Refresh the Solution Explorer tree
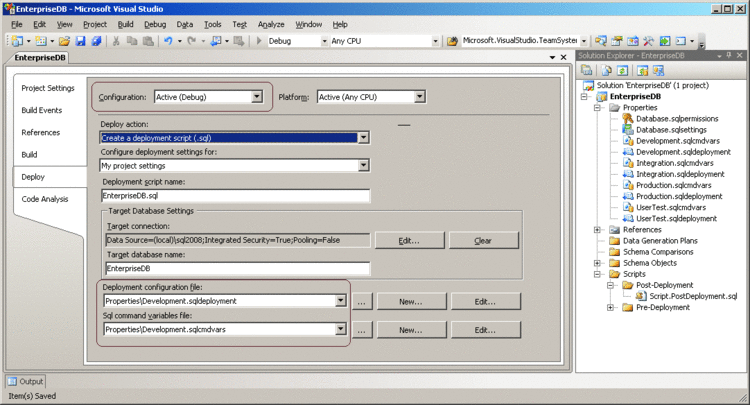The width and height of the screenshot is (750, 405). pos(622,71)
